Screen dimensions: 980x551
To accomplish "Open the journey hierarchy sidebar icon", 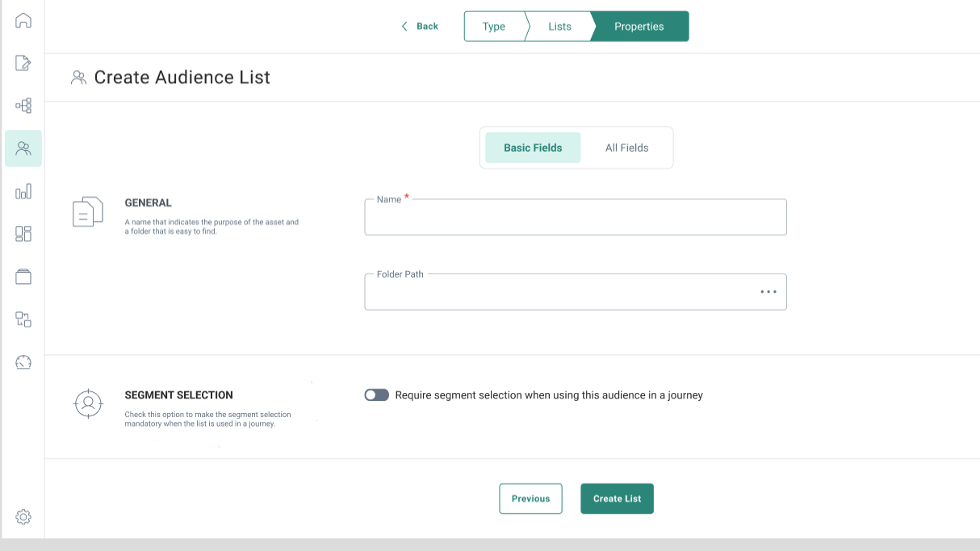I will [x=23, y=106].
